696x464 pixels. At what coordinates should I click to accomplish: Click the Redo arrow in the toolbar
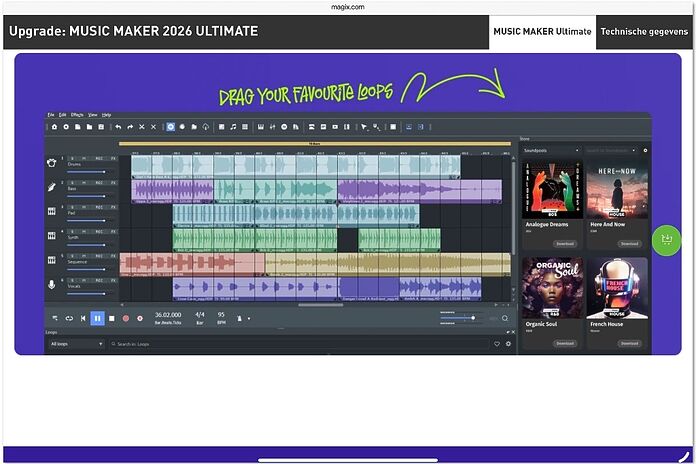click(x=130, y=127)
